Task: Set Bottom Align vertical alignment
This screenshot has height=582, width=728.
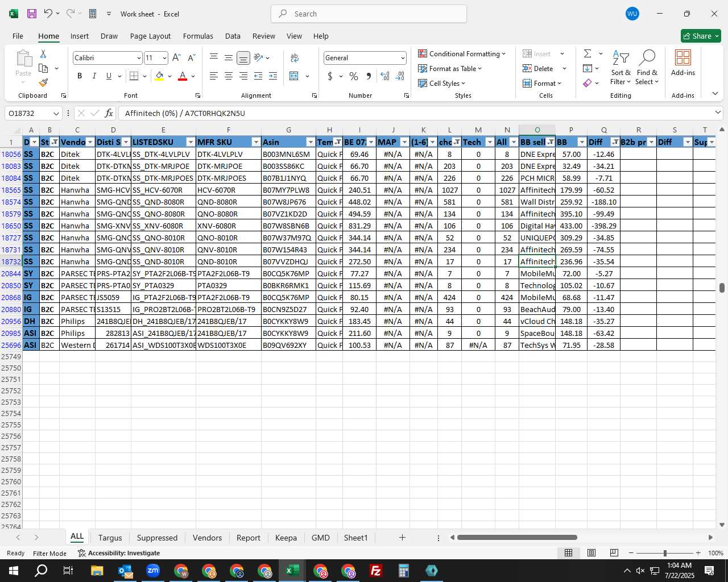Action: pyautogui.click(x=243, y=57)
